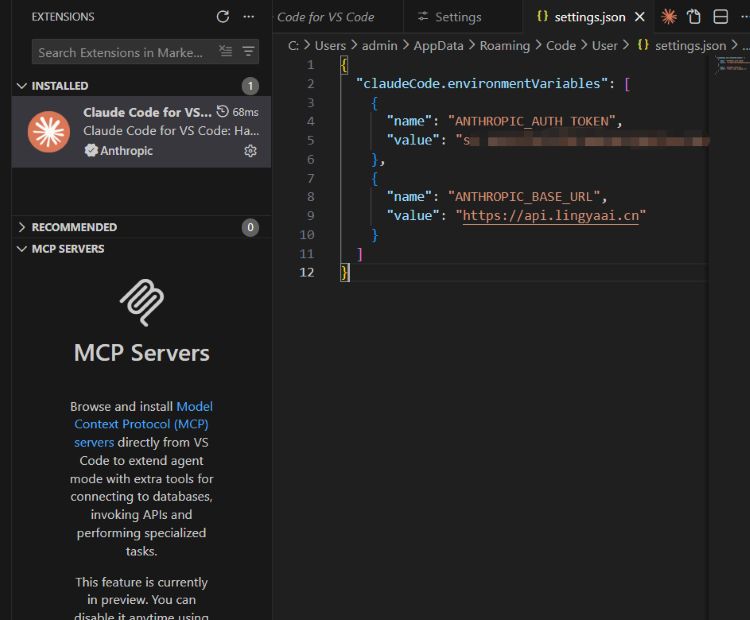Switch to Code for VS Code tab
The width and height of the screenshot is (750, 620).
point(325,17)
